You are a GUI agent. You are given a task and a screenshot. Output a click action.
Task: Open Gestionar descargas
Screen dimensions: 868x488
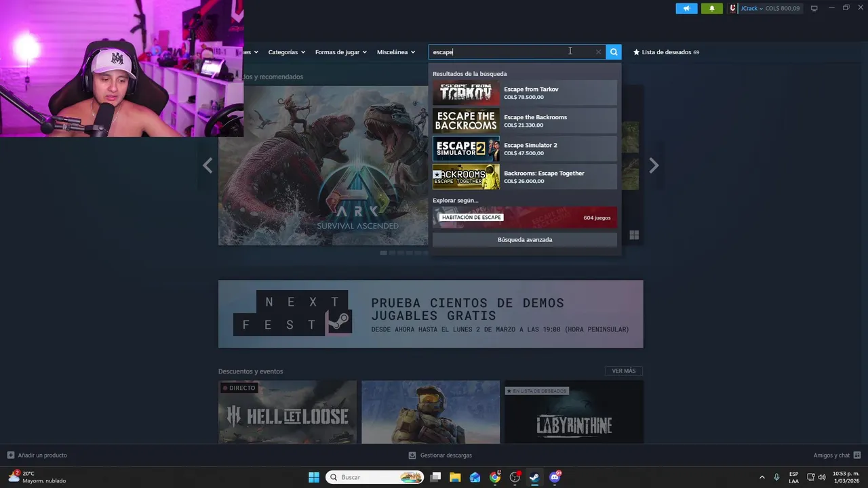(x=440, y=455)
